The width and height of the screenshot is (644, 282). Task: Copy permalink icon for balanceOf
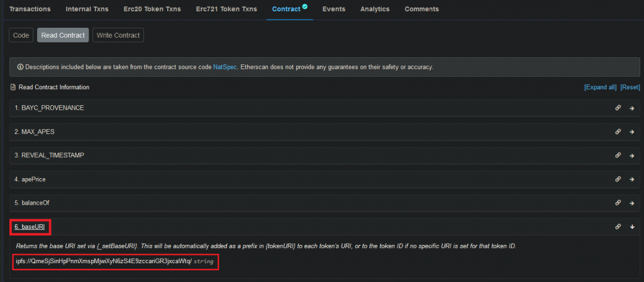point(618,203)
